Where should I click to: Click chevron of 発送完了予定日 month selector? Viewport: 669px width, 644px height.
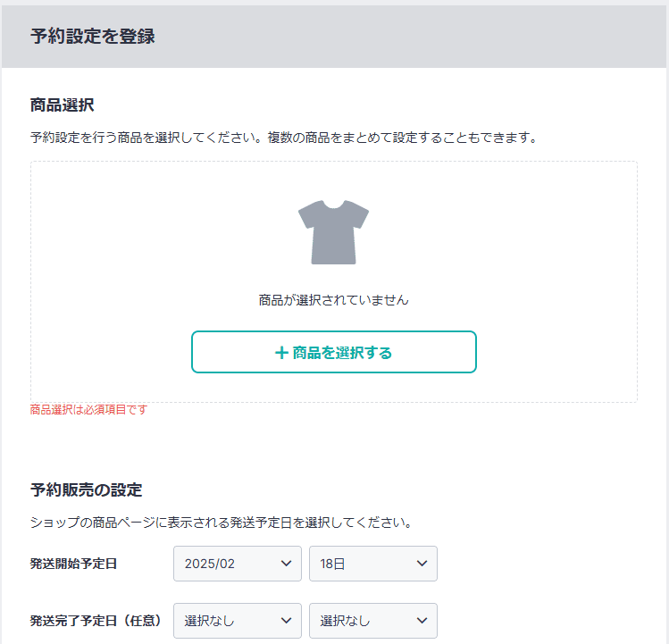click(x=287, y=621)
